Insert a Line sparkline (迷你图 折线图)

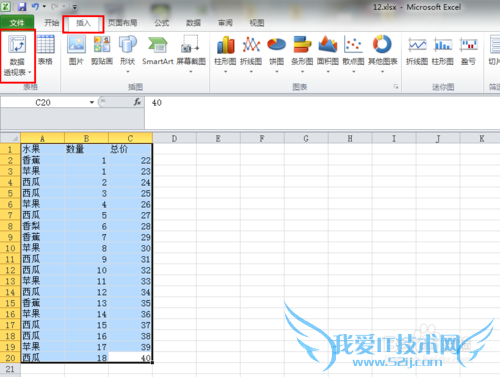[x=417, y=50]
